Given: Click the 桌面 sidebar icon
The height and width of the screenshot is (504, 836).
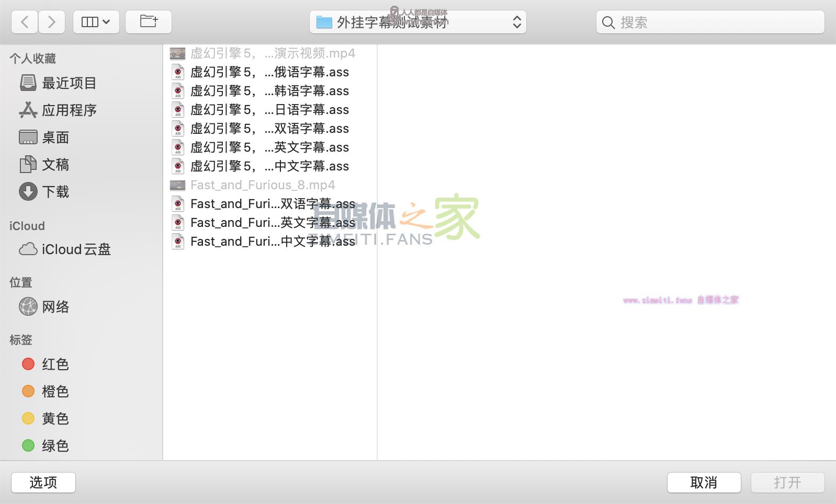Looking at the screenshot, I should [28, 137].
